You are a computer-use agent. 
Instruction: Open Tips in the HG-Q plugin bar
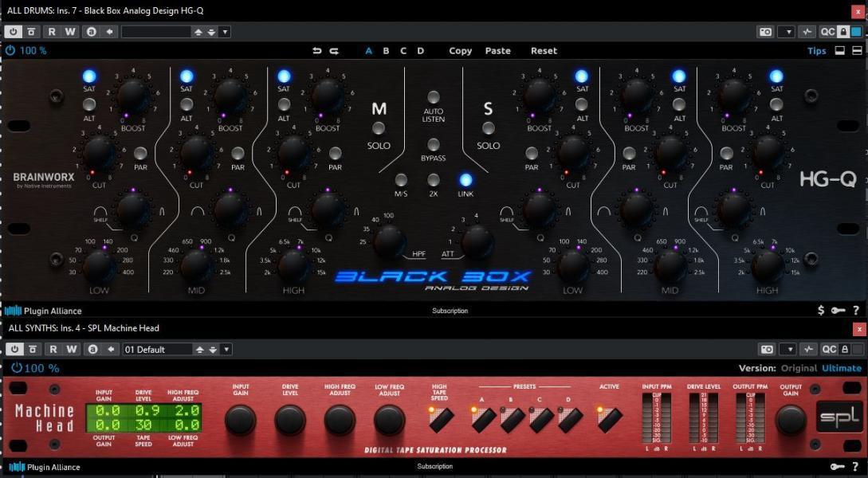pyautogui.click(x=816, y=51)
